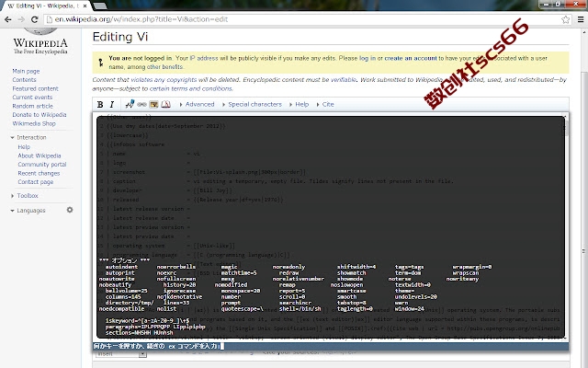Click the Wikipedia logo
Image resolution: width=588 pixels, height=368 pixels.
coord(40,40)
